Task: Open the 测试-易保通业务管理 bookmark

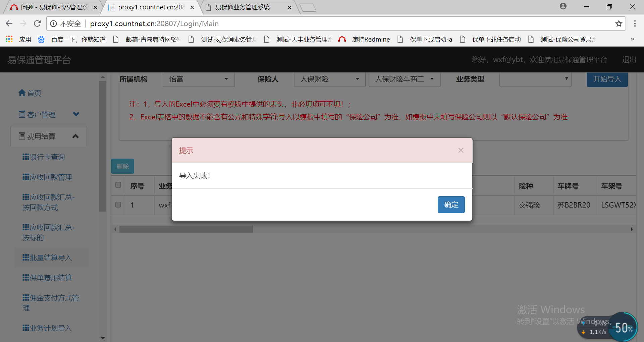Action: (222, 39)
